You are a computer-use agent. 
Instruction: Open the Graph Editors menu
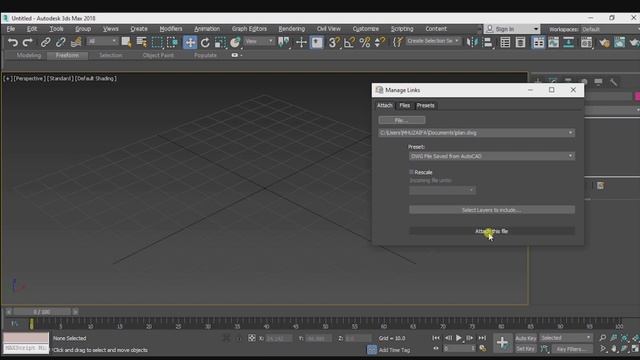pos(249,29)
